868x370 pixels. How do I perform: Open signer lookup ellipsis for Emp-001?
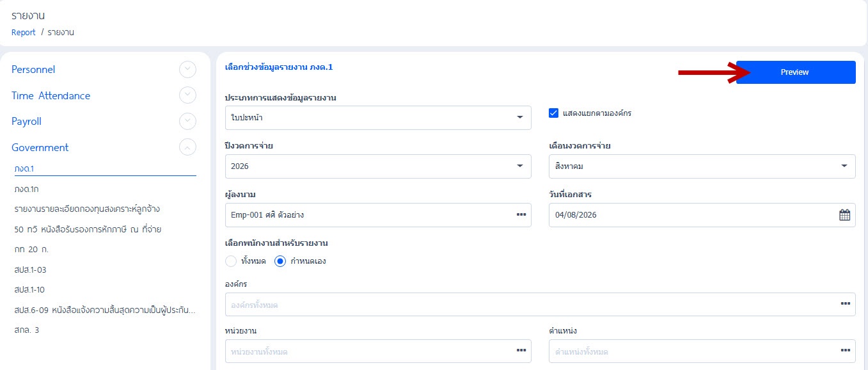521,215
